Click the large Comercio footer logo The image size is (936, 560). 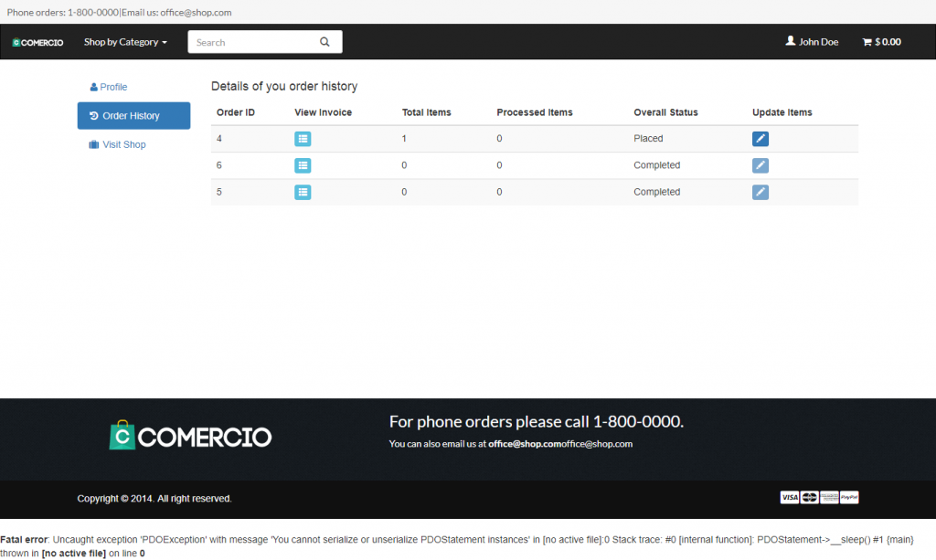click(x=190, y=436)
